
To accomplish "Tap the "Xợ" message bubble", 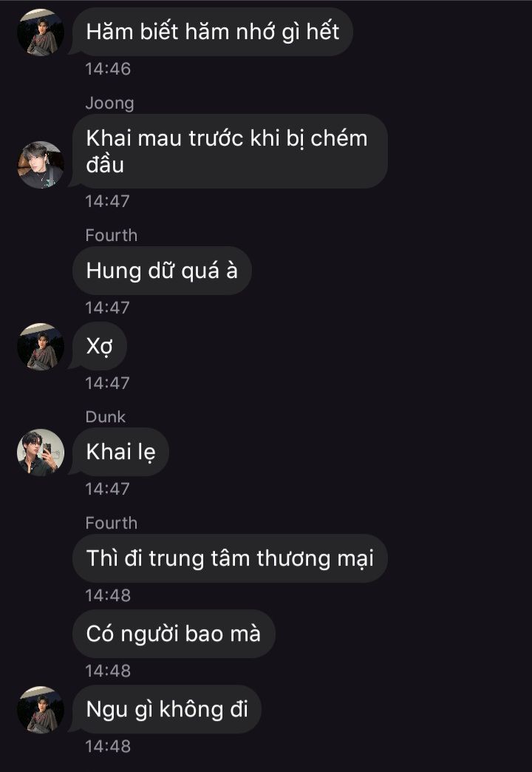I will point(100,346).
